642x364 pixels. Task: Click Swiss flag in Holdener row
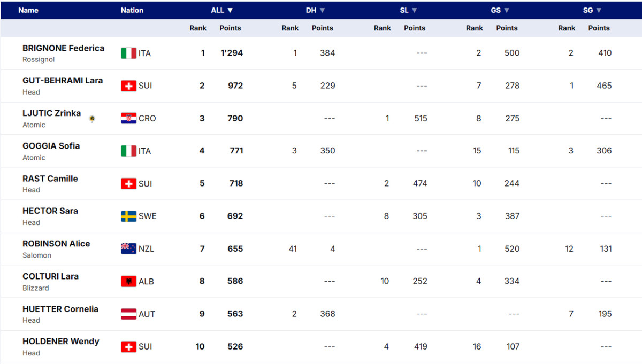pos(128,347)
